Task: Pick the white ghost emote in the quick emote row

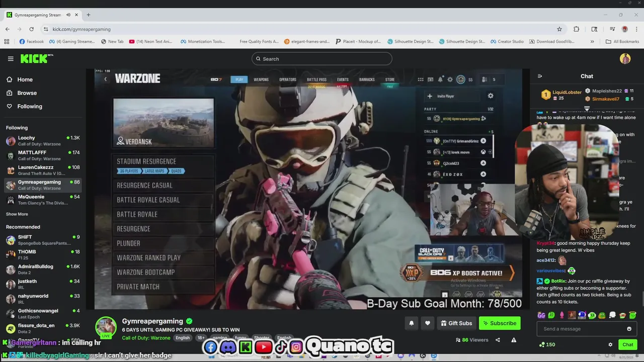Action: (x=612, y=315)
